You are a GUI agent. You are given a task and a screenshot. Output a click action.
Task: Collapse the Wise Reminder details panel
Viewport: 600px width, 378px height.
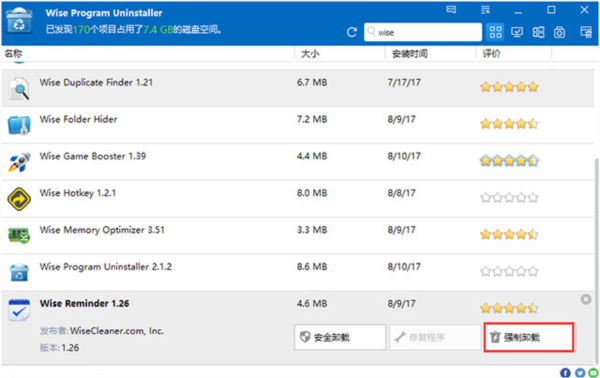point(585,299)
